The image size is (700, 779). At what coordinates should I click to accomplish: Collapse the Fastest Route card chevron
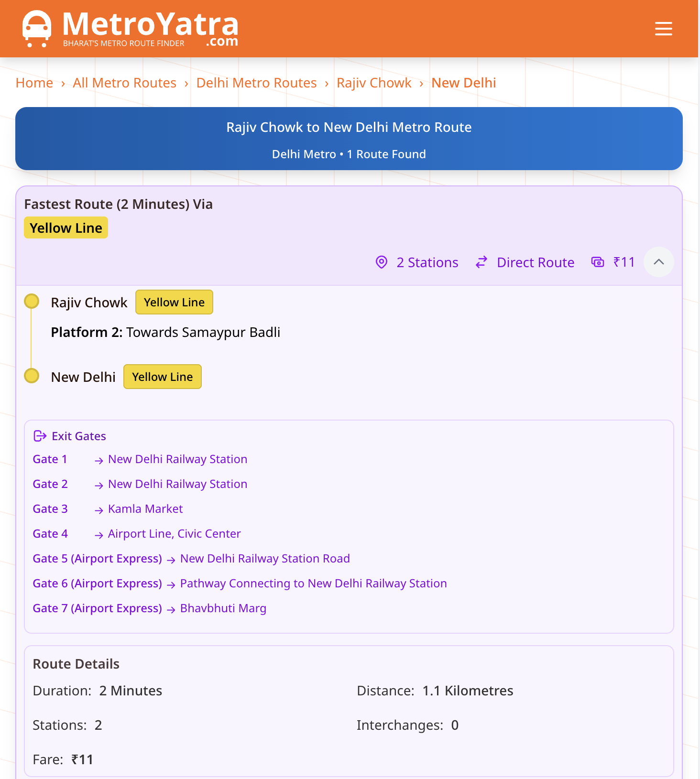point(659,261)
